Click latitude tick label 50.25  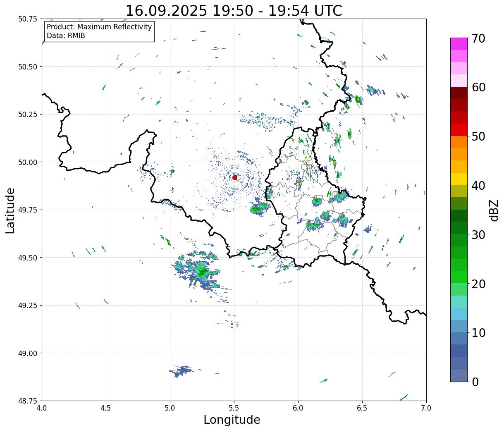(x=28, y=114)
